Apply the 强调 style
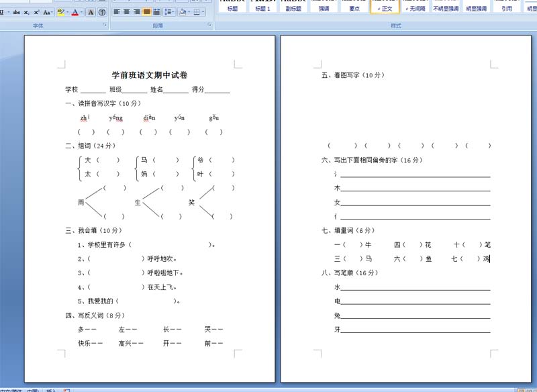 (x=324, y=7)
